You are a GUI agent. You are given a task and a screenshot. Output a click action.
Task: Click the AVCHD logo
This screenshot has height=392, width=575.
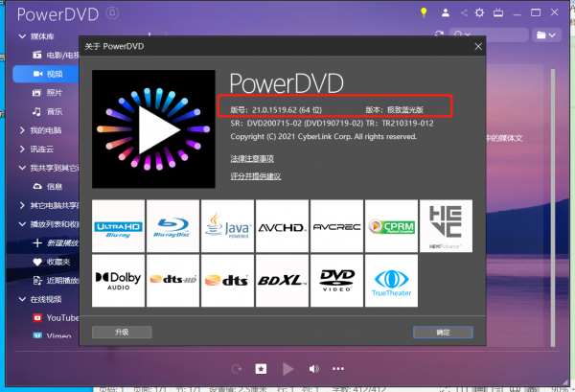(x=282, y=226)
